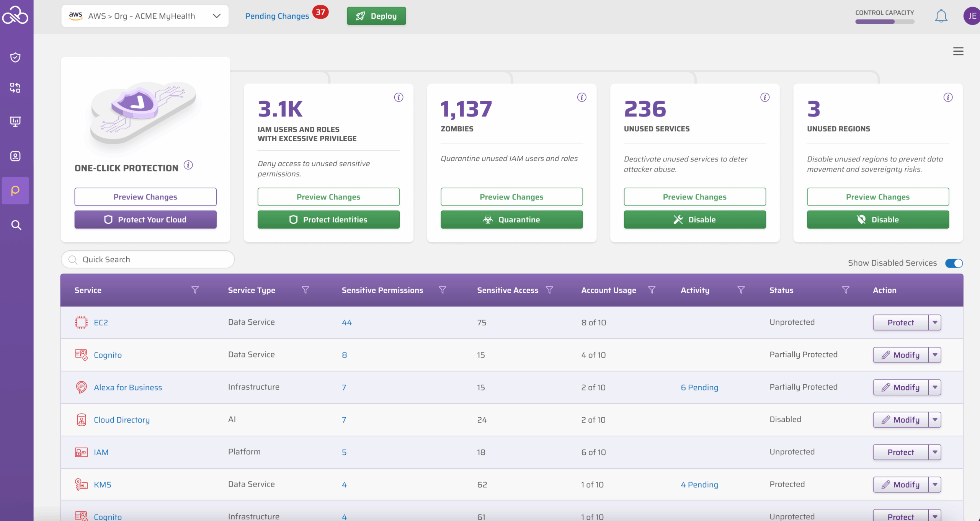
Task: Click the info icon on the Zombies card
Action: point(582,97)
